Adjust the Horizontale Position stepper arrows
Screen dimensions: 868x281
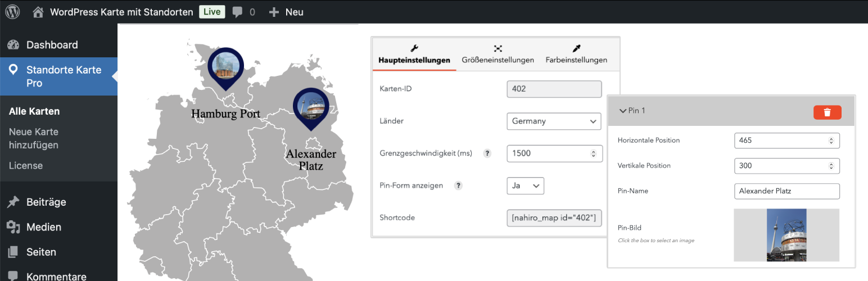point(831,140)
